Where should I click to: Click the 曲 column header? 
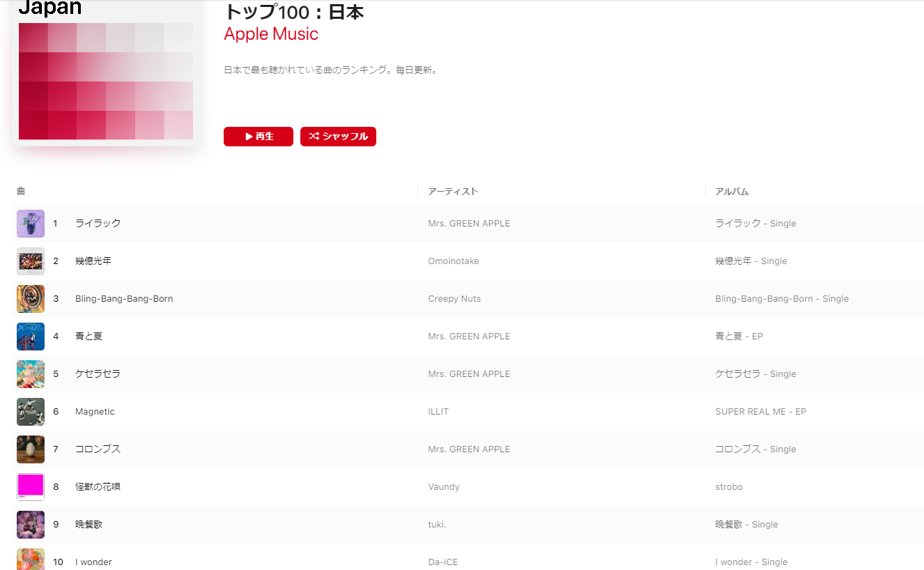21,191
